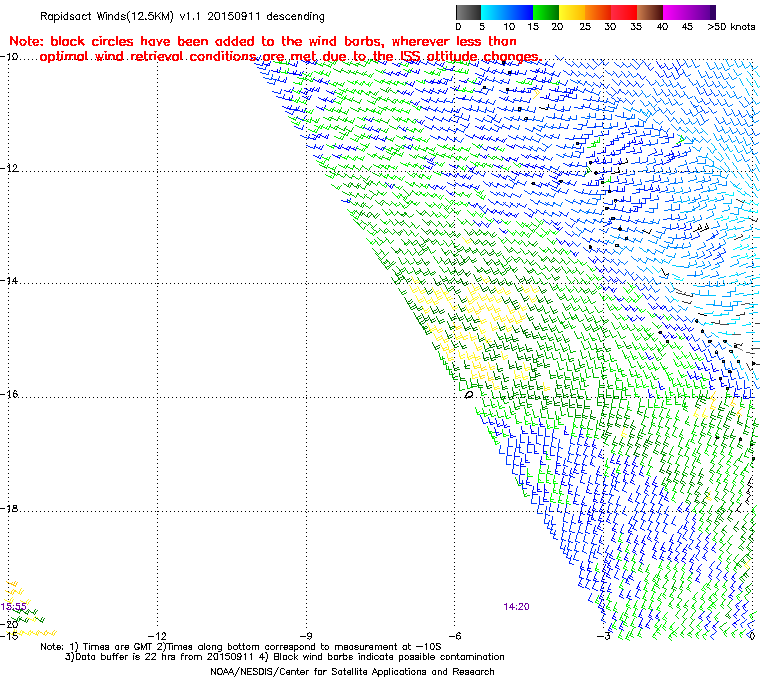
Task: Click the purple 14:20 pass time label
Action: point(516,607)
